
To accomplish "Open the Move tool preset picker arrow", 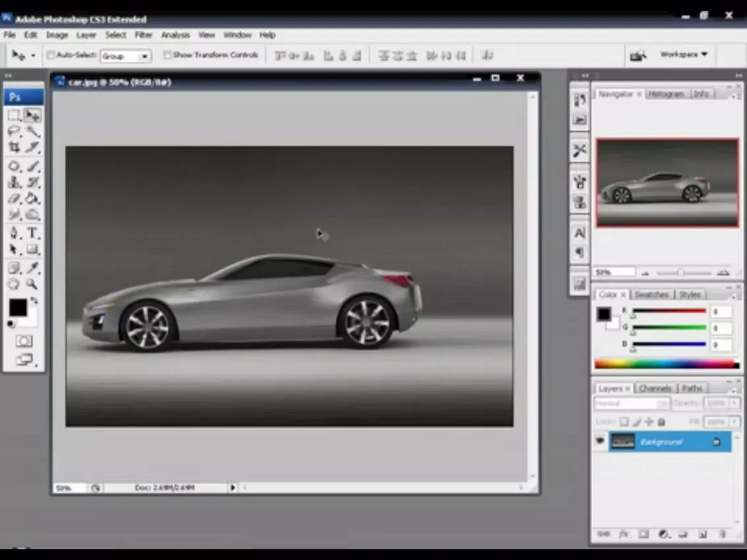I will pos(33,56).
